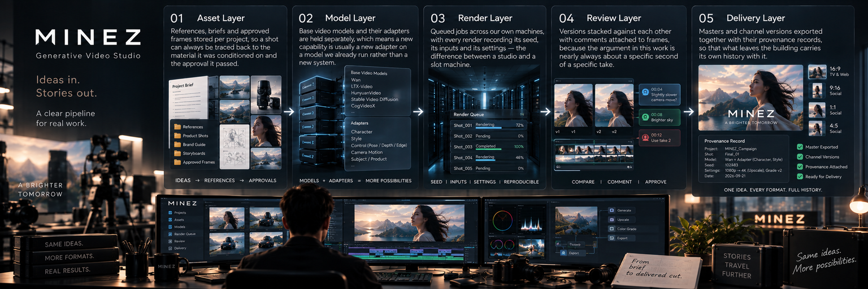This screenshot has width=868, height=289.
Task: Open the camera product shot thumbnail
Action: pos(266,94)
